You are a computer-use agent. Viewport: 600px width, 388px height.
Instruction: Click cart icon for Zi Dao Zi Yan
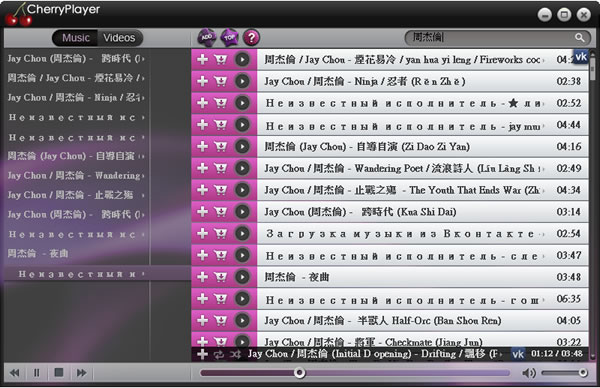click(x=220, y=147)
